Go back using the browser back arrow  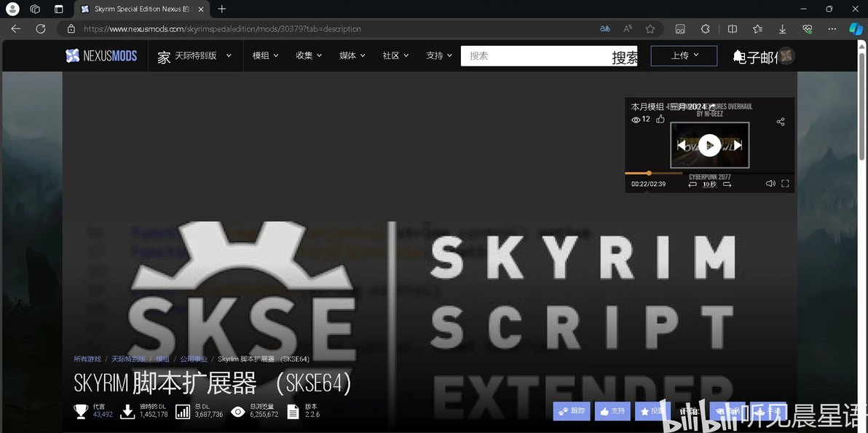click(15, 29)
